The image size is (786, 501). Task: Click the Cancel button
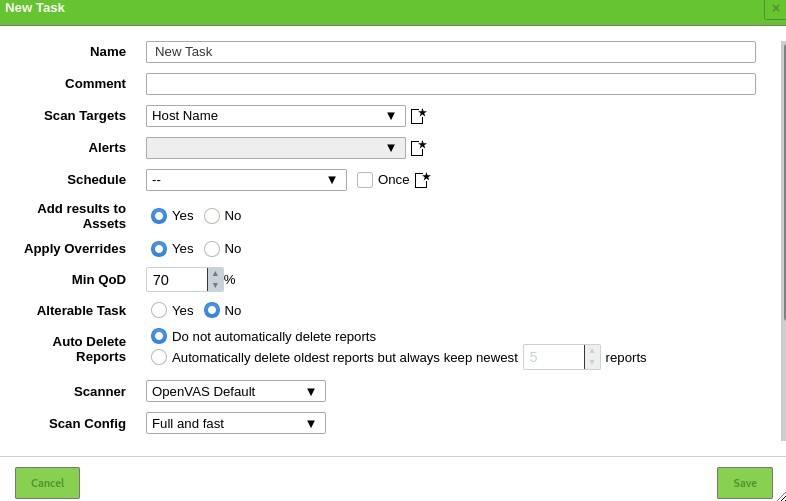pyautogui.click(x=47, y=483)
